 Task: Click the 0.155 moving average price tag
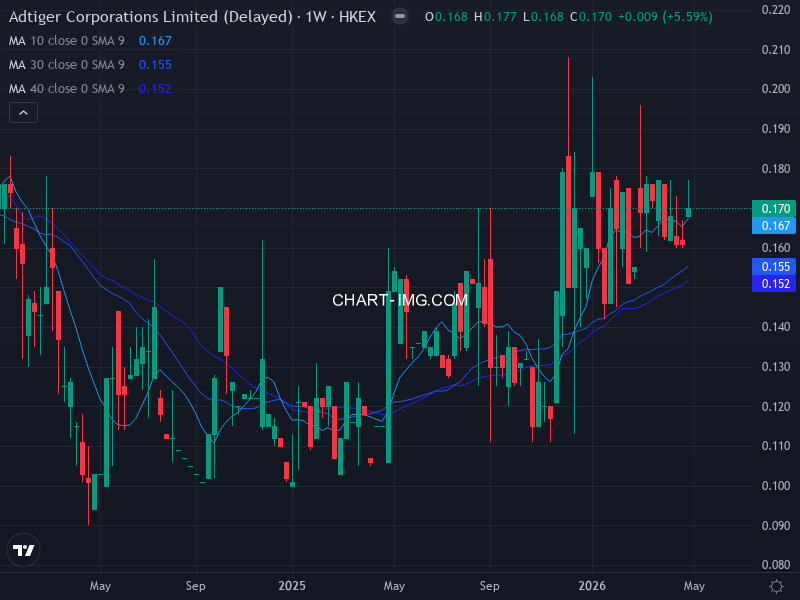(774, 267)
